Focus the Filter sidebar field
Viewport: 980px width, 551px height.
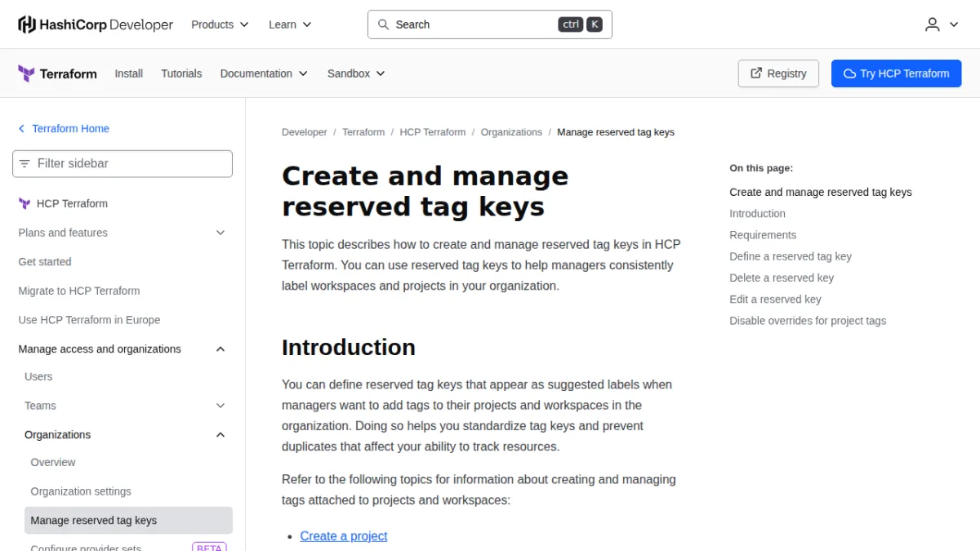click(x=122, y=163)
